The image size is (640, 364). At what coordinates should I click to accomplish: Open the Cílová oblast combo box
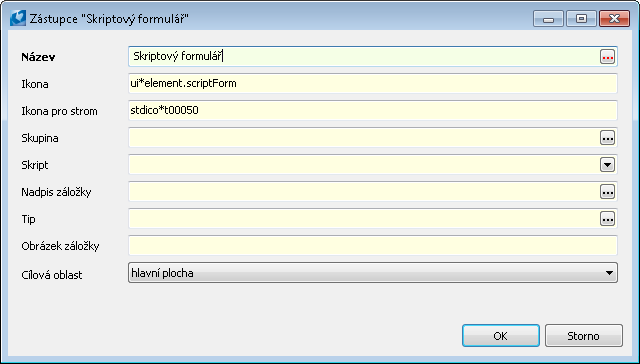[373, 273]
